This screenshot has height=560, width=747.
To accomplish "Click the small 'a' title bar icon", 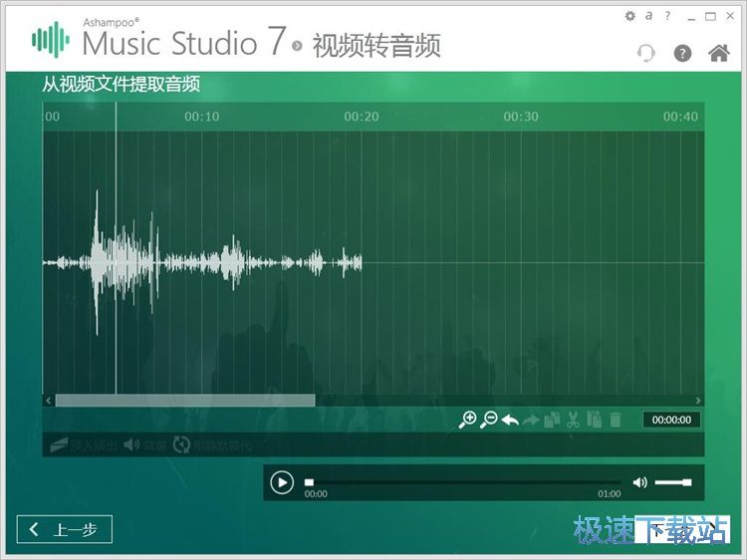I will click(648, 16).
